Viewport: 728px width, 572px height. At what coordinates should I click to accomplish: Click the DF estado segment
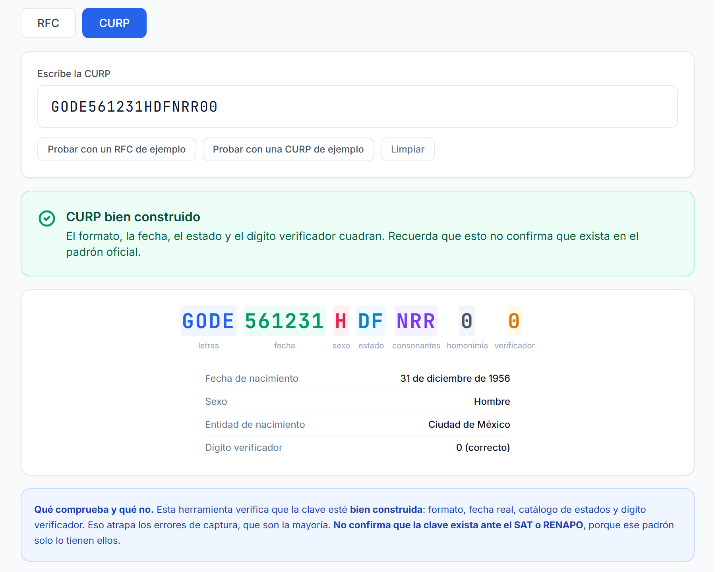[371, 321]
